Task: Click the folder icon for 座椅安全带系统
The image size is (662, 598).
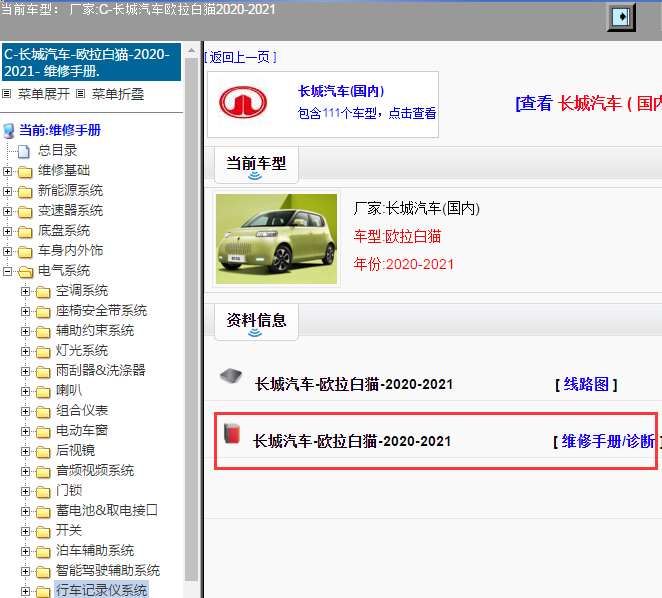Action: 43,311
